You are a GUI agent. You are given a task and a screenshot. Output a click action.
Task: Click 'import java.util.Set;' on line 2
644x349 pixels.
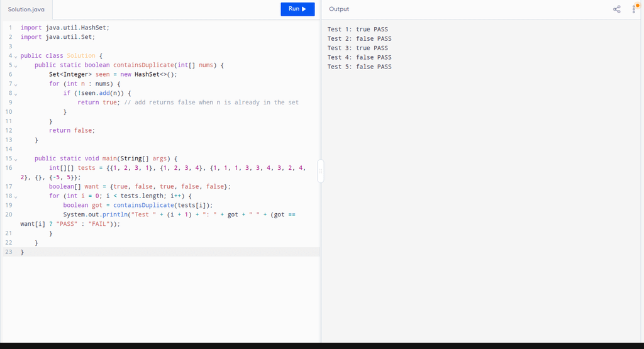point(57,37)
